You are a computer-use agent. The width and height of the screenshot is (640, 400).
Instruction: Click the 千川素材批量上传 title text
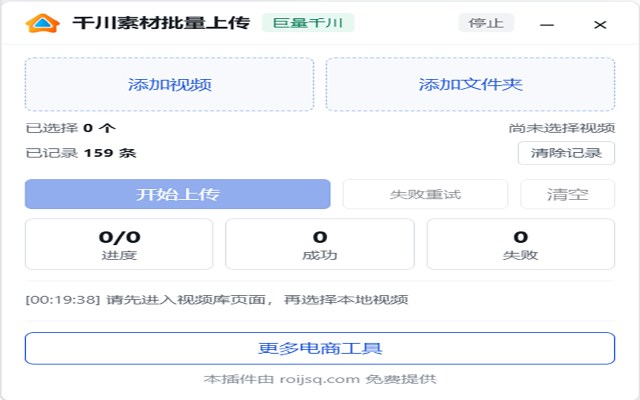161,23
